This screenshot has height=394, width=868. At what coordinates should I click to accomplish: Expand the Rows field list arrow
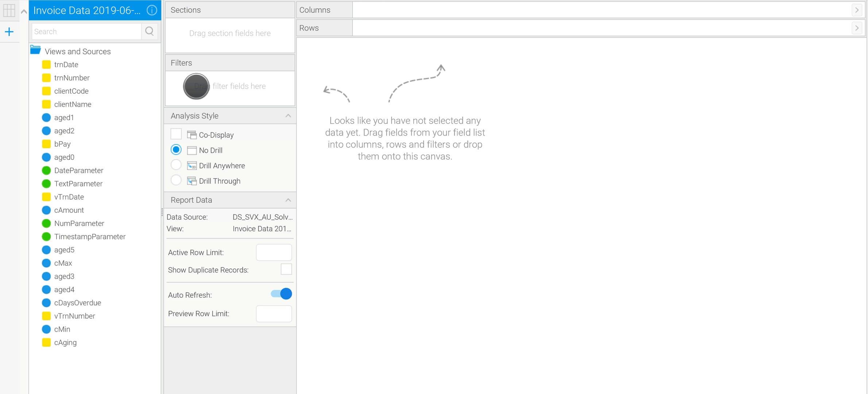(x=857, y=28)
